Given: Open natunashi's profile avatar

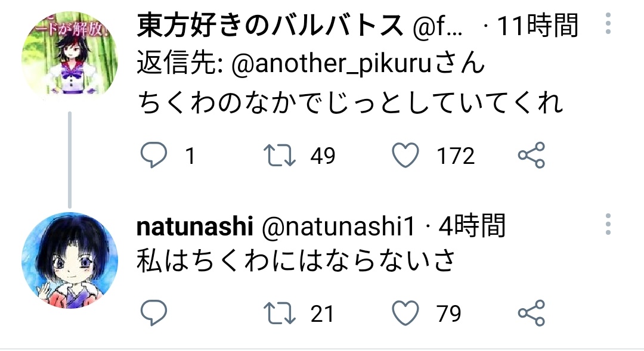Looking at the screenshot, I should pyautogui.click(x=69, y=260).
